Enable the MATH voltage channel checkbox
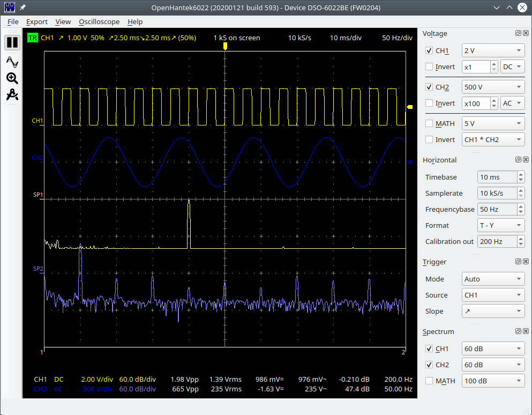The width and height of the screenshot is (532, 415). click(x=429, y=123)
